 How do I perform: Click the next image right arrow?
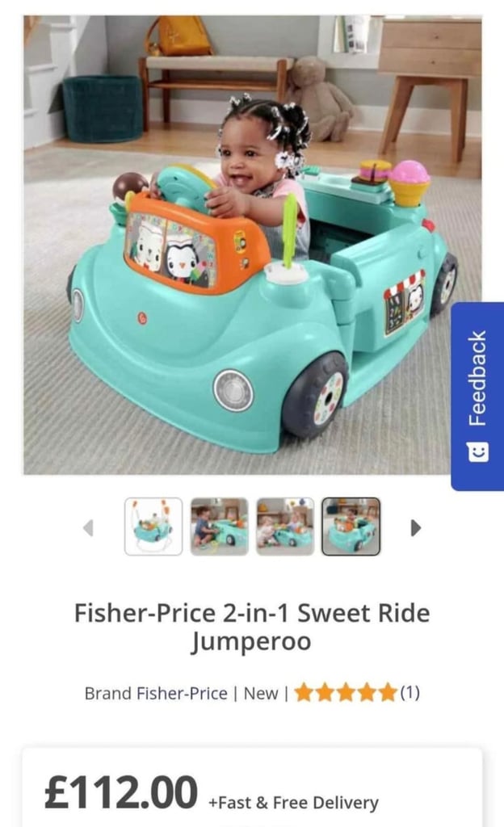click(x=416, y=527)
